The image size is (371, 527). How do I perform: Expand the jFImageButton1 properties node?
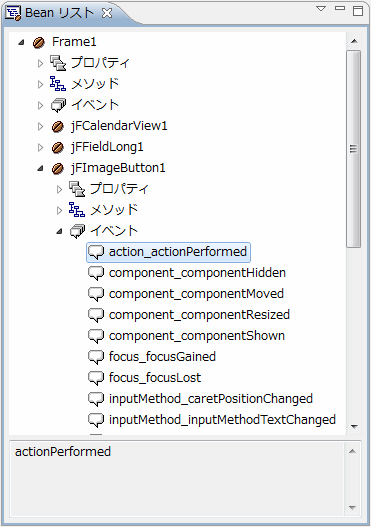click(x=59, y=189)
